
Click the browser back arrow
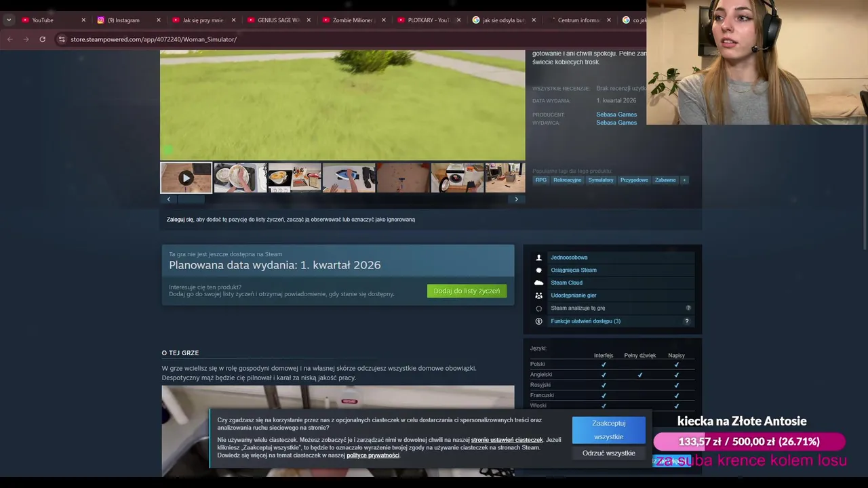pyautogui.click(x=10, y=39)
